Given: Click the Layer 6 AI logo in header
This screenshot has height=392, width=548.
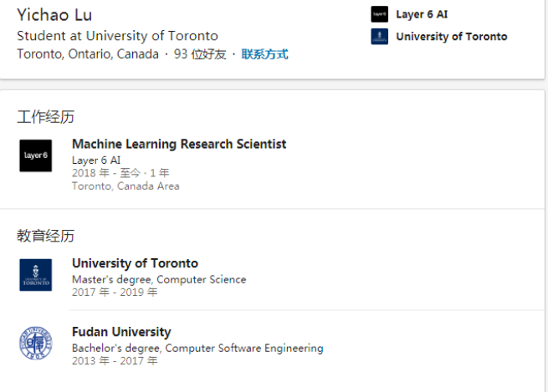Looking at the screenshot, I should coord(379,14).
